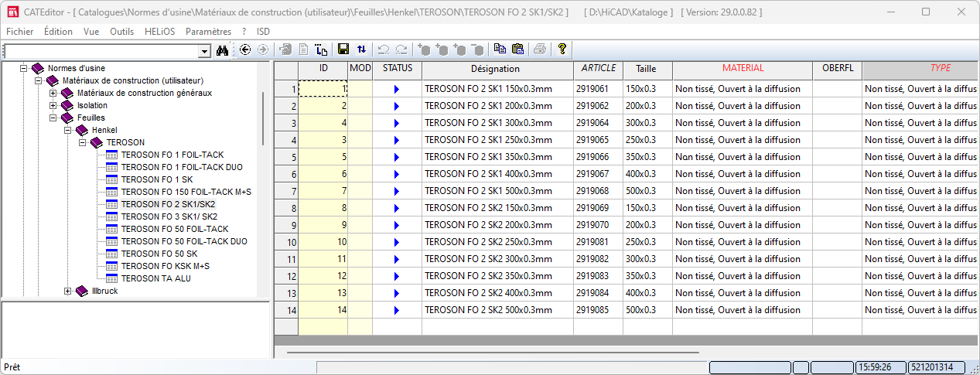The width and height of the screenshot is (980, 375).
Task: Save the catalogue with the floppy disk icon
Action: (343, 49)
